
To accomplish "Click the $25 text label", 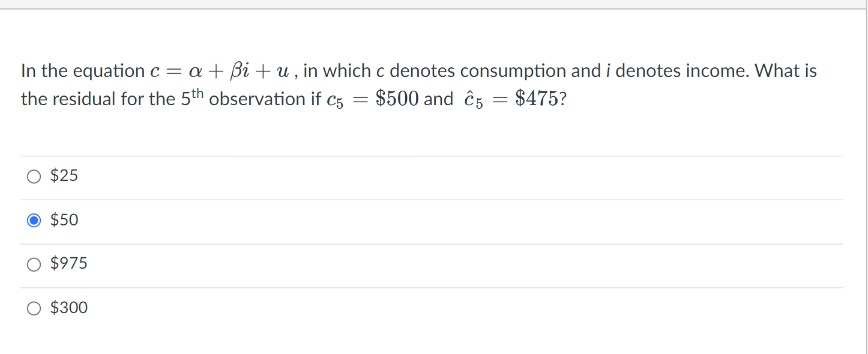I will [x=64, y=175].
